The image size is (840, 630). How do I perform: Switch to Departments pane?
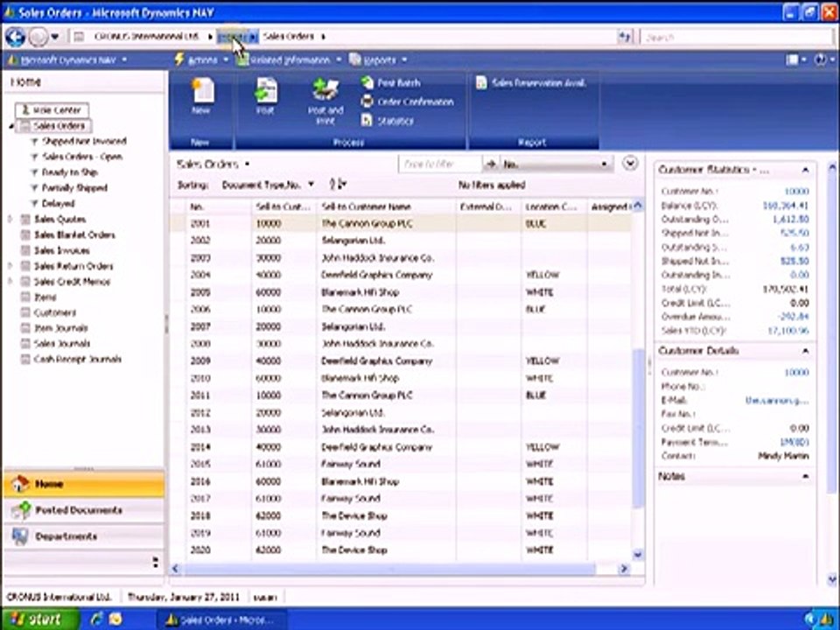tap(84, 536)
